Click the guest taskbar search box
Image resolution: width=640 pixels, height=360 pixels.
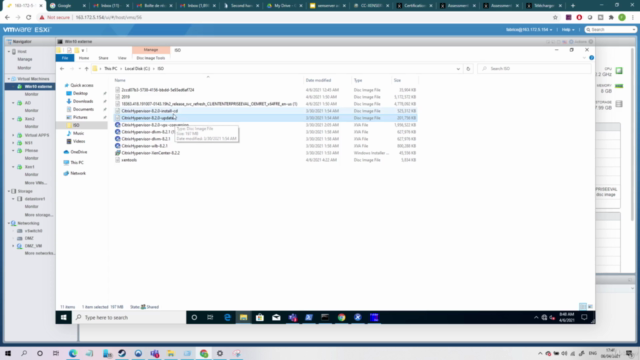(129, 318)
